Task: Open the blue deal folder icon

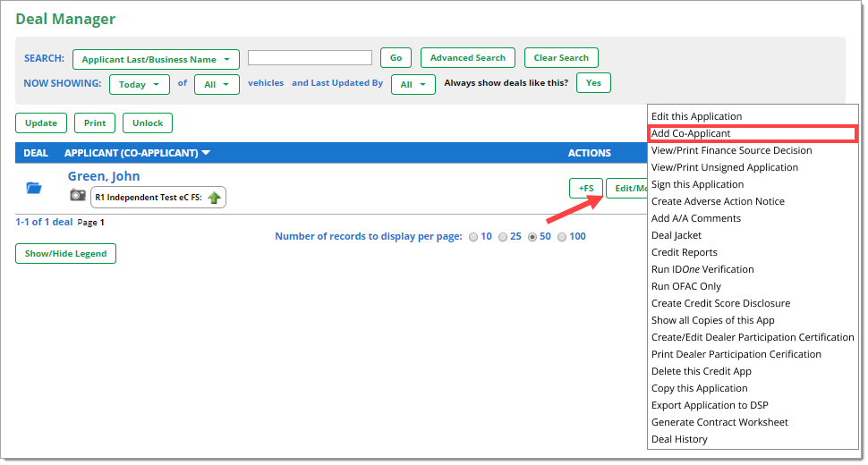Action: 34,188
